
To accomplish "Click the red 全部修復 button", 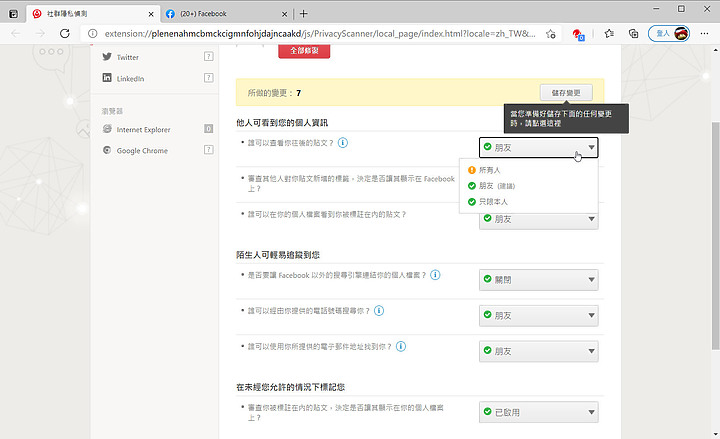I will (x=304, y=51).
